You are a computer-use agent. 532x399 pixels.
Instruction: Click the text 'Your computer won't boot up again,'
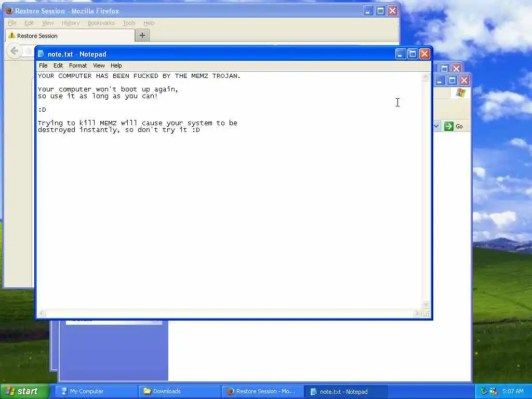108,89
